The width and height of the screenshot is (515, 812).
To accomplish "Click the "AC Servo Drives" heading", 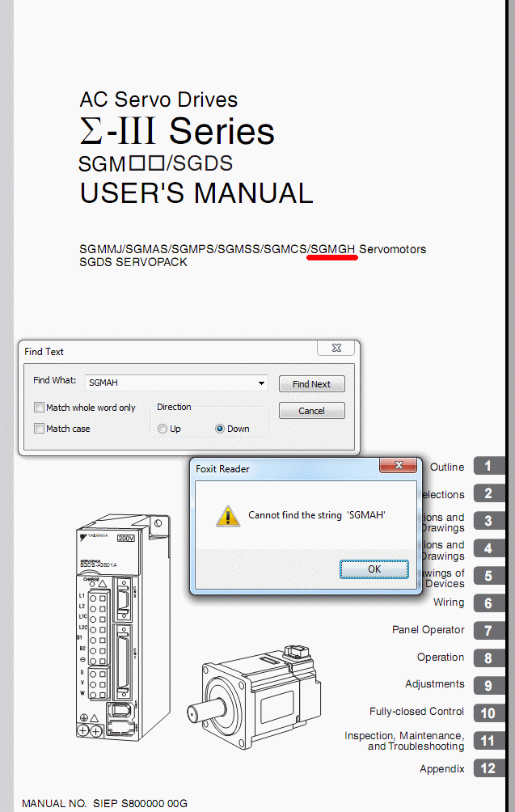I will pyautogui.click(x=158, y=99).
